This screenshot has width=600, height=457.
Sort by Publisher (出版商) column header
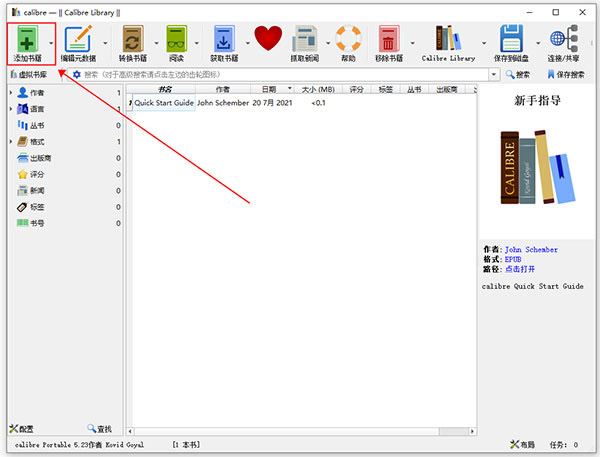[447, 89]
